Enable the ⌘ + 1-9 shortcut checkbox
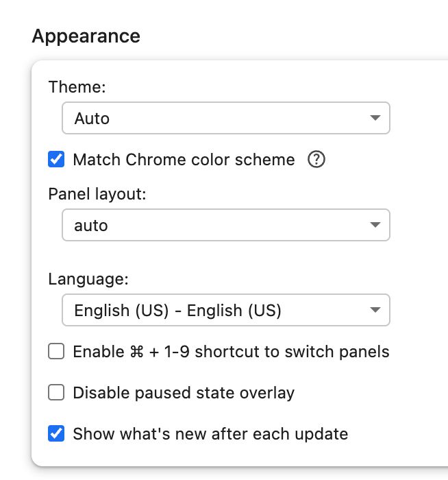Screen dimensions: 448x480 pyautogui.click(x=56, y=352)
